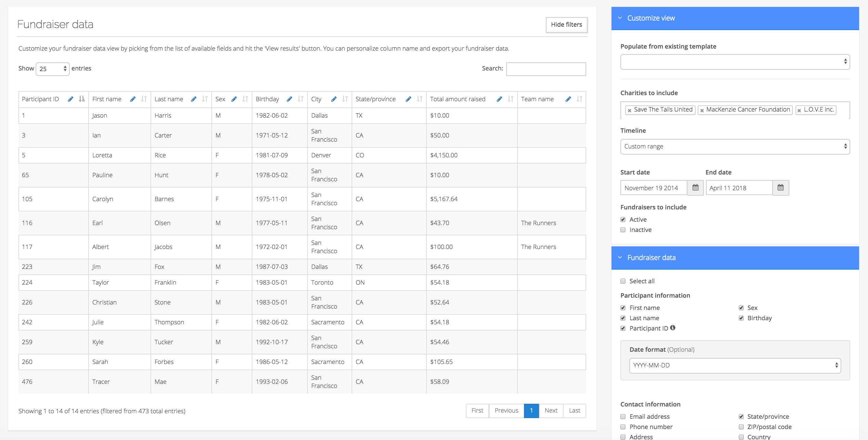Click the Hide filters button
This screenshot has width=868, height=440.
click(x=566, y=25)
